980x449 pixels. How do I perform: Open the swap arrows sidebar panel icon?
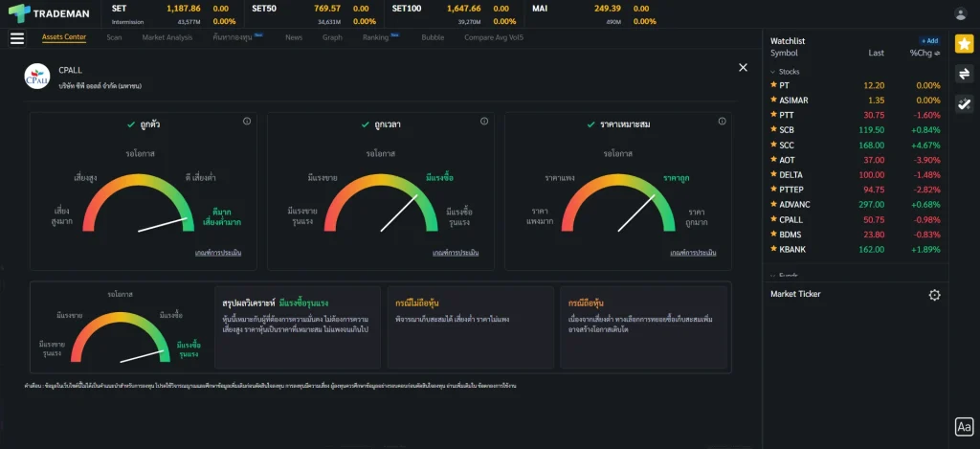[x=964, y=74]
